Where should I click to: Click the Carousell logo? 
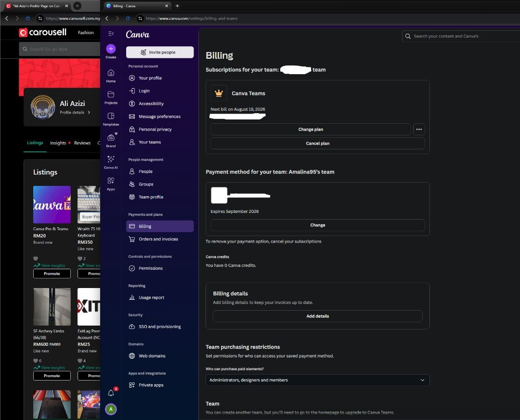point(43,32)
